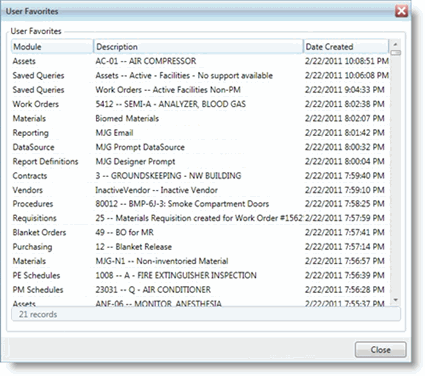
Task: Click the Procedures module cell
Action: pos(33,204)
